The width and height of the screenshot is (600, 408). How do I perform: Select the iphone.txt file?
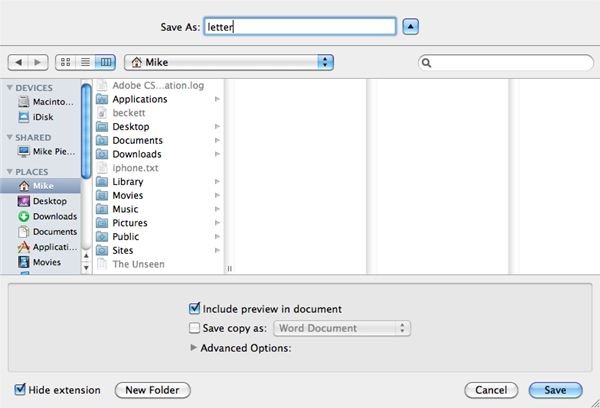pos(158,168)
